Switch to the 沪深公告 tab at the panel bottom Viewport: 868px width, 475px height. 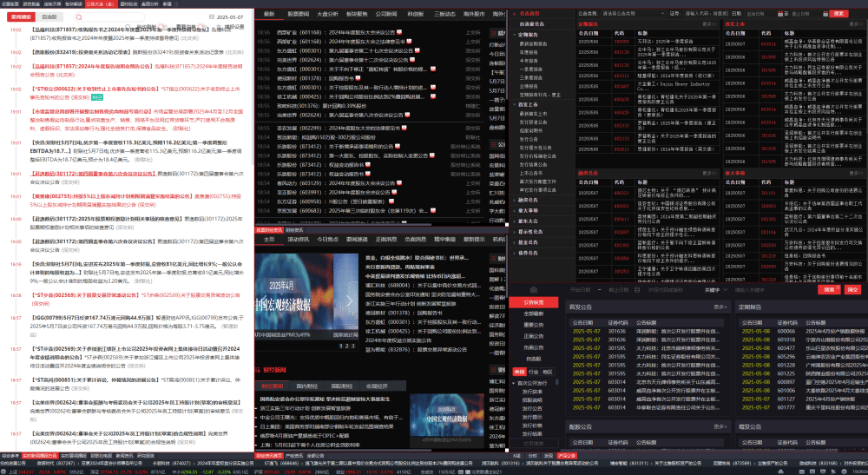[566, 456]
